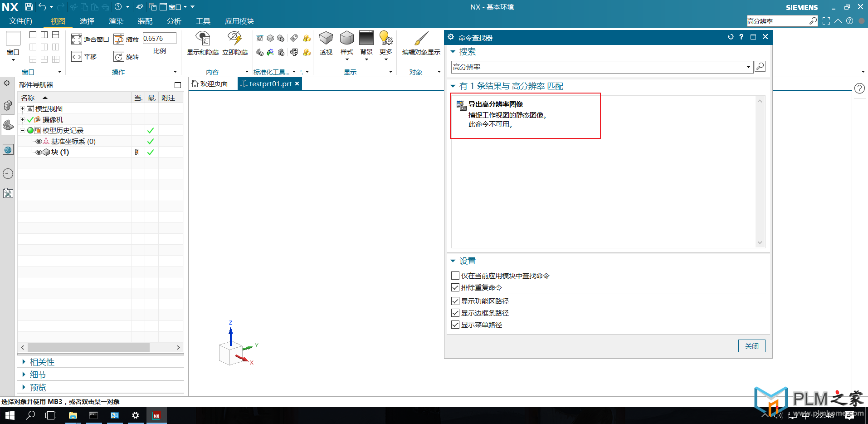This screenshot has width=868, height=424.
Task: Open the Style (样式) cube icon
Action: (x=347, y=38)
